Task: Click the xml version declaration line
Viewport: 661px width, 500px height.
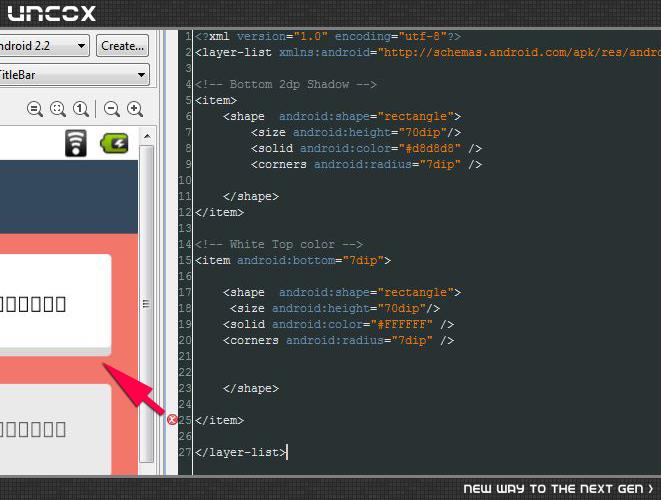Action: tap(328, 36)
